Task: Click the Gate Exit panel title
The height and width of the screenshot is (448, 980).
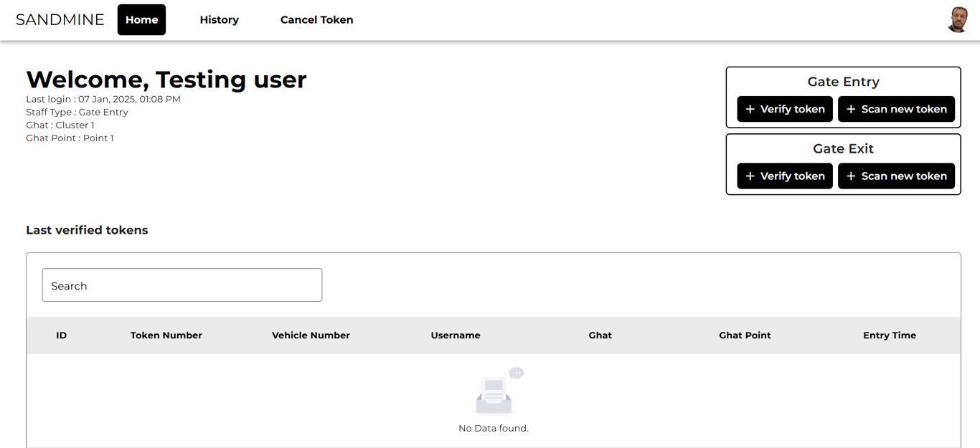Action: tap(843, 148)
